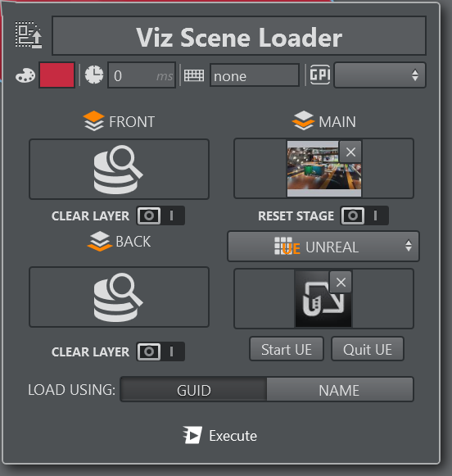Click the keyboard shortcut icon
Image resolution: width=452 pixels, height=476 pixels.
click(x=194, y=75)
